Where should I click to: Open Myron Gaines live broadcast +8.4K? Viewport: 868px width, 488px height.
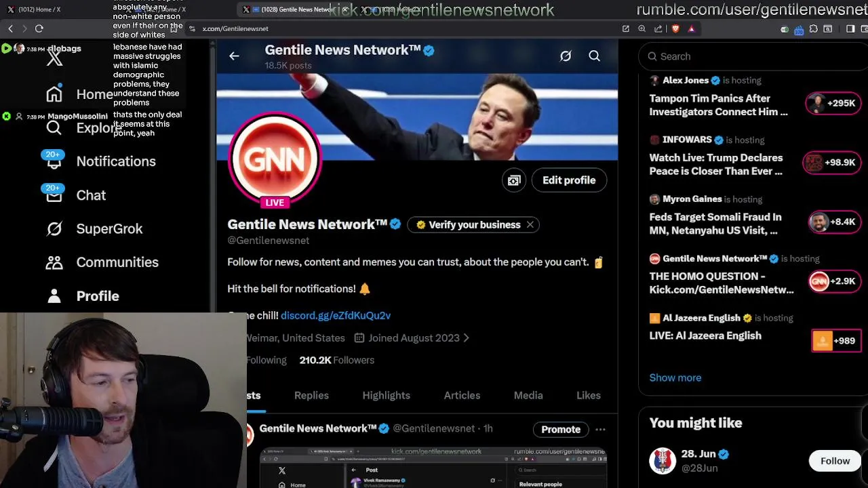tap(835, 222)
